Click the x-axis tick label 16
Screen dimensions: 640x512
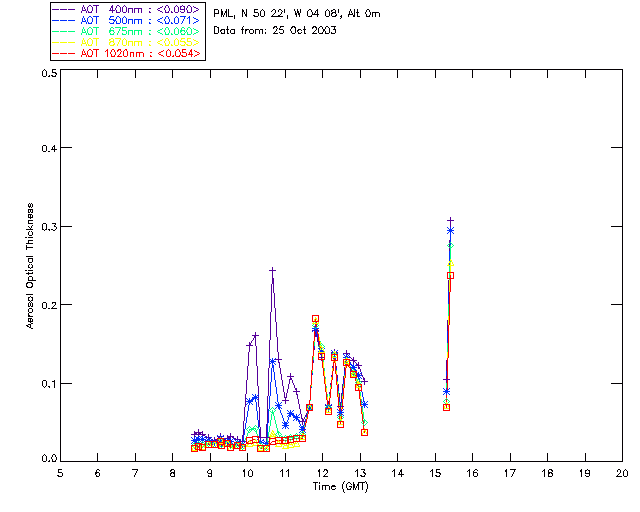pyautogui.click(x=473, y=473)
